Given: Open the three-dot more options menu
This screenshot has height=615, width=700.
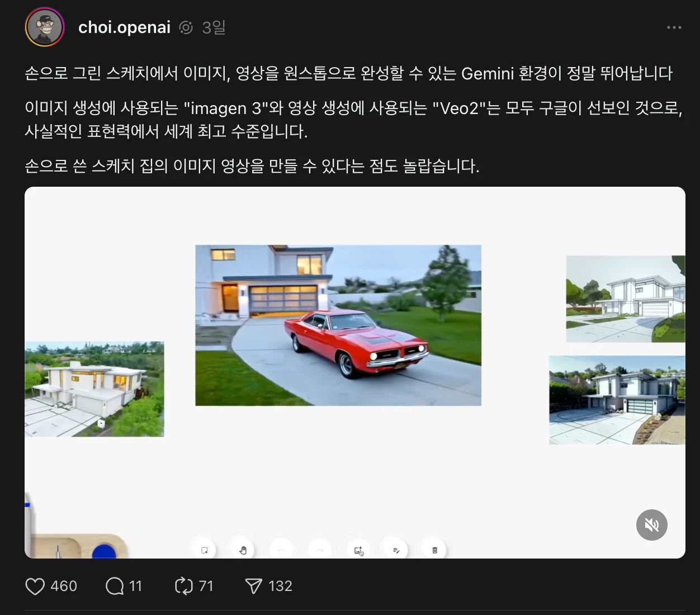Looking at the screenshot, I should 674,27.
